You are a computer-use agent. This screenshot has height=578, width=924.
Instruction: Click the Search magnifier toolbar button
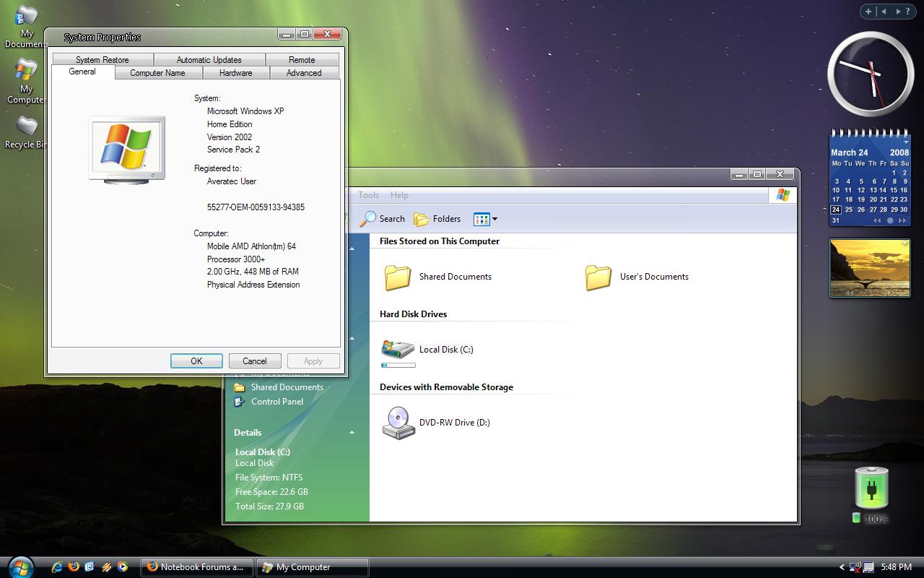click(x=383, y=219)
